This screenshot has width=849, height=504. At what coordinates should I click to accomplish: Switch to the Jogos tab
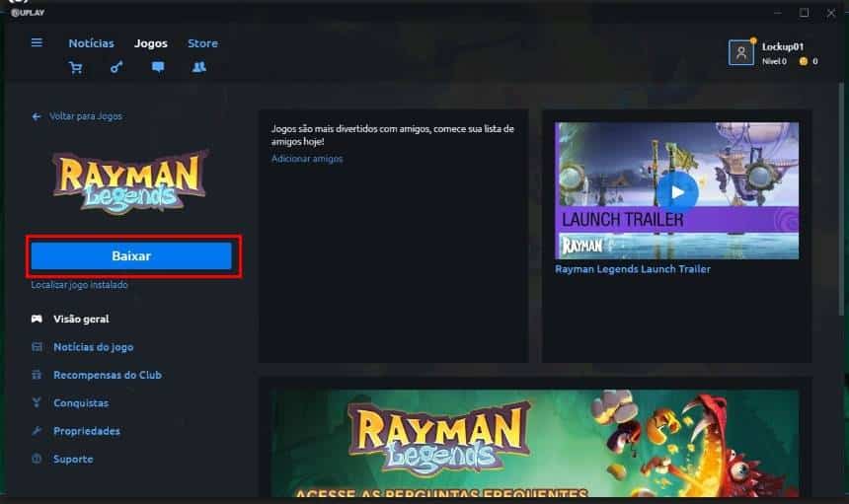(x=150, y=43)
